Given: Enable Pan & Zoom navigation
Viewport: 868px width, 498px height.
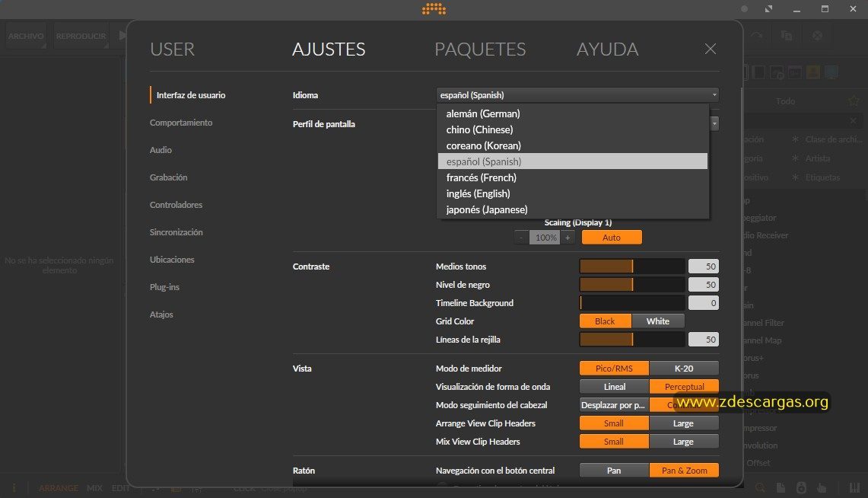Looking at the screenshot, I should click(684, 470).
